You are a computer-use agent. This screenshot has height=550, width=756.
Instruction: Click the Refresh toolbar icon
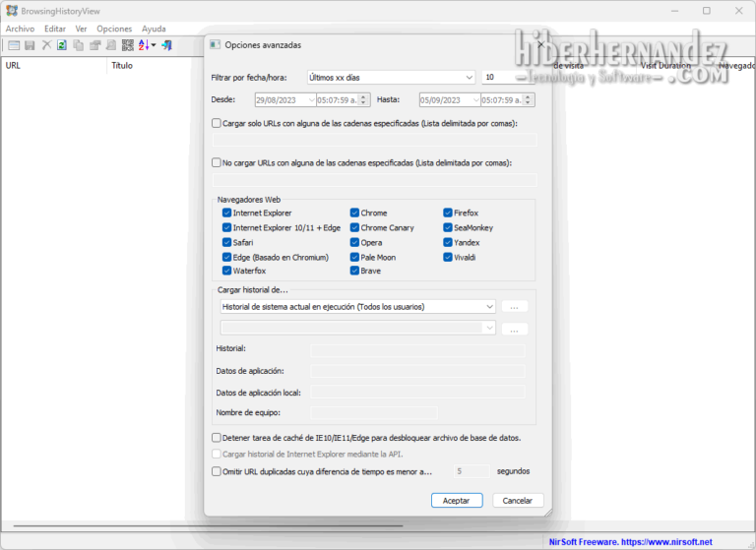pyautogui.click(x=61, y=45)
